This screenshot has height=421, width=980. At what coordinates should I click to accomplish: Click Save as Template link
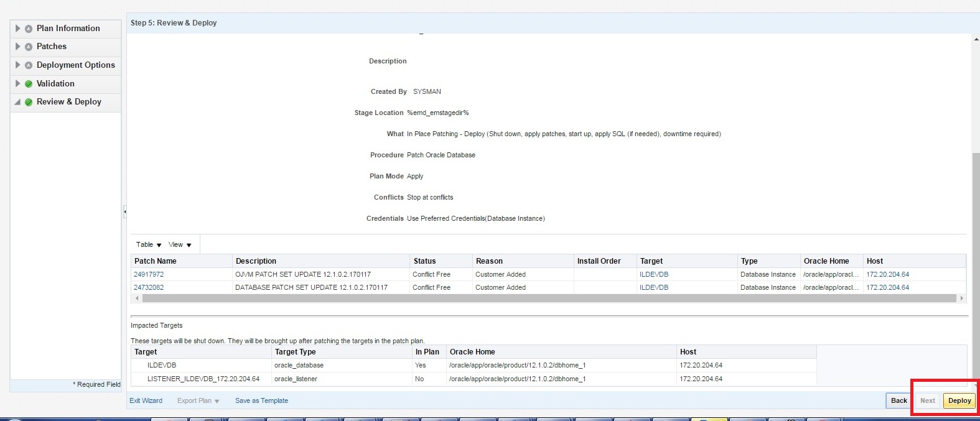261,401
